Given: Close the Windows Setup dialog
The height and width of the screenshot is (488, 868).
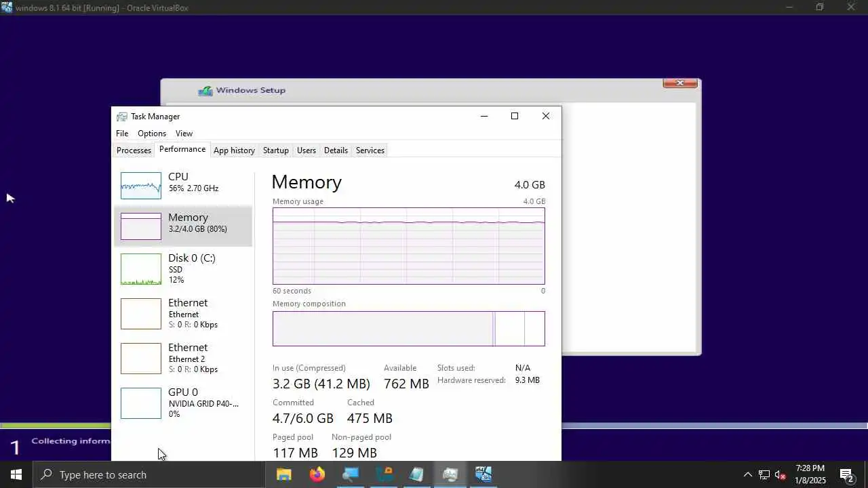Looking at the screenshot, I should [680, 83].
